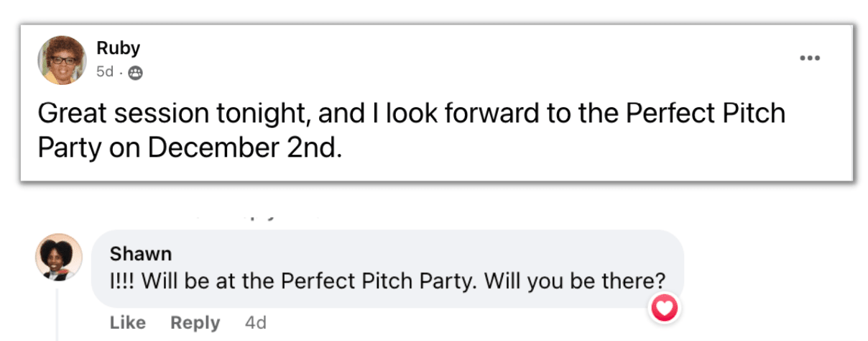The height and width of the screenshot is (341, 868).
Task: Click the 4d timestamp under Shawn's comment
Action: 255,323
